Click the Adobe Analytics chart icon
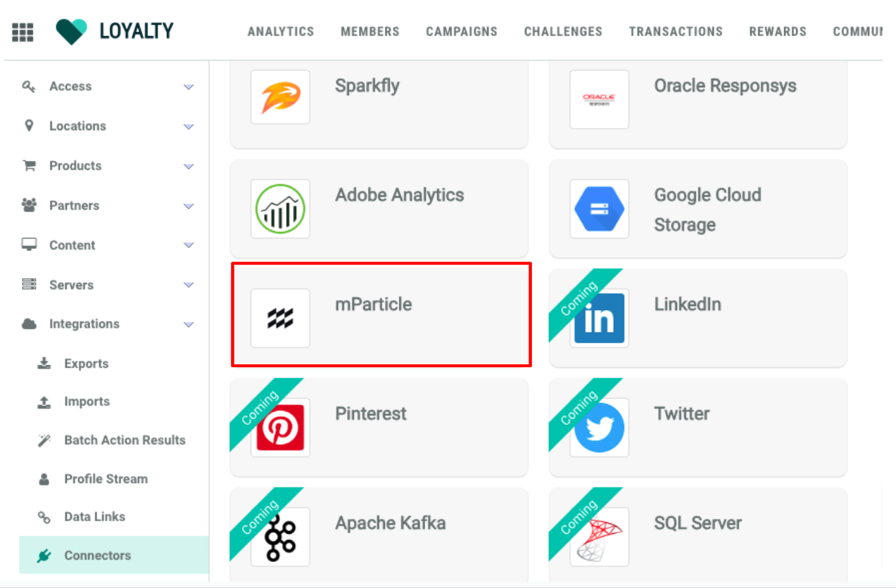This screenshot has height=588, width=896. (x=280, y=209)
